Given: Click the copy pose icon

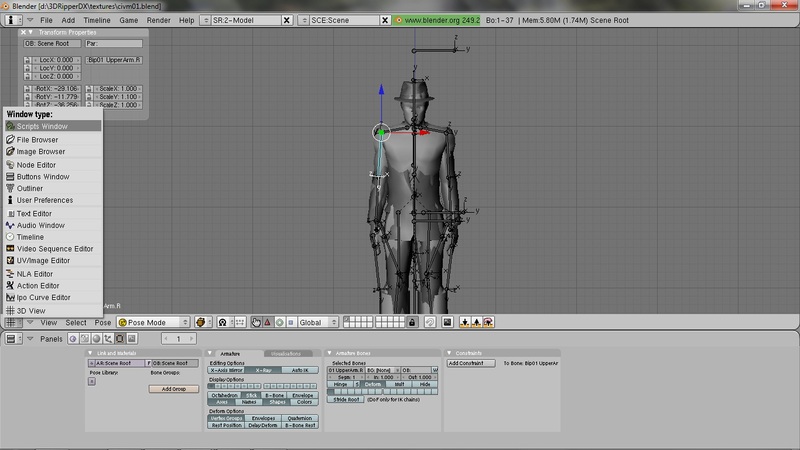Looking at the screenshot, I should [x=465, y=322].
